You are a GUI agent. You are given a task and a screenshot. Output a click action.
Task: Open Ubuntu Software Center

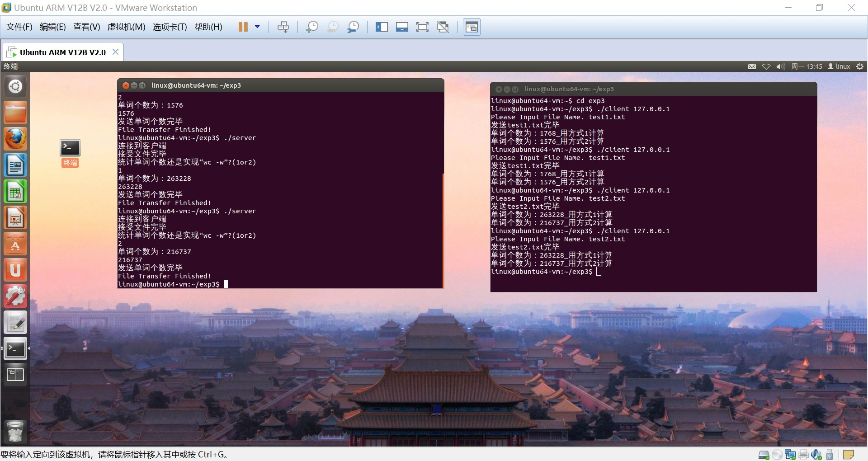15,244
